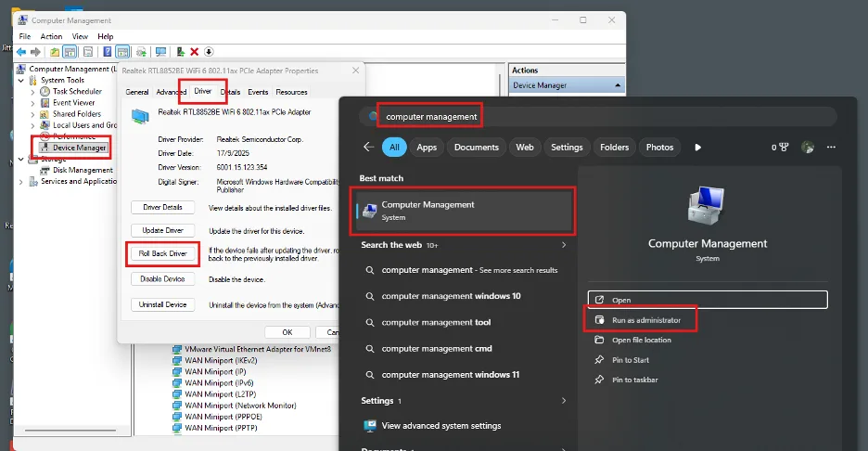
Task: Click the adapter icon in Properties dialog
Action: pyautogui.click(x=140, y=116)
